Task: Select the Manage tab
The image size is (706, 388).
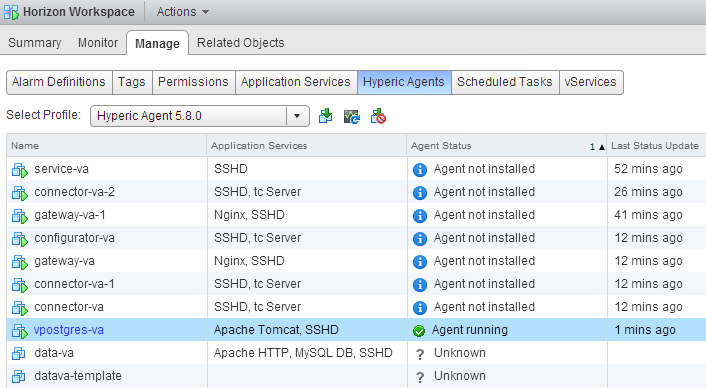Action: pyautogui.click(x=157, y=43)
